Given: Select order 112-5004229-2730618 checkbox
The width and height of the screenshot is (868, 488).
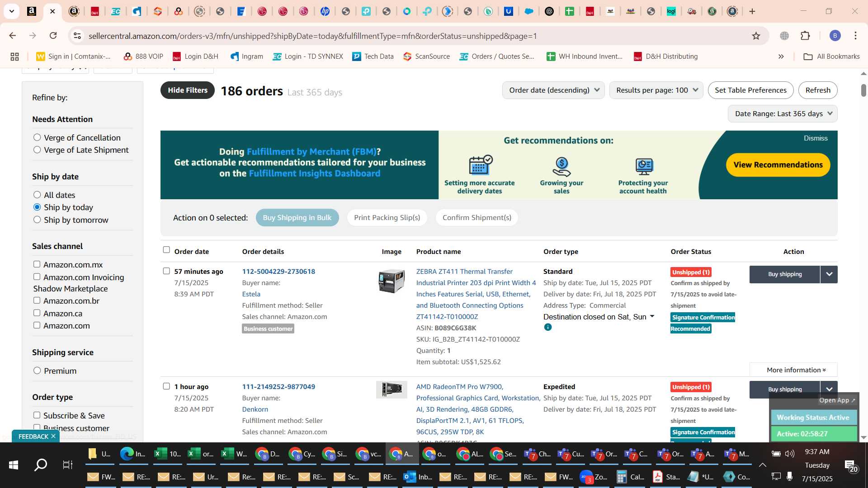Looking at the screenshot, I should click(x=166, y=271).
